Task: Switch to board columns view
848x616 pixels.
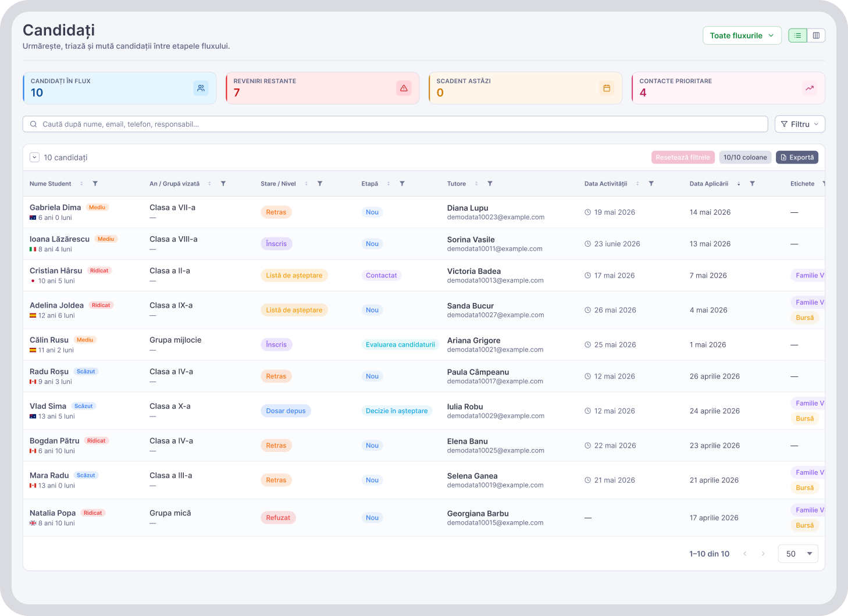Action: (816, 35)
